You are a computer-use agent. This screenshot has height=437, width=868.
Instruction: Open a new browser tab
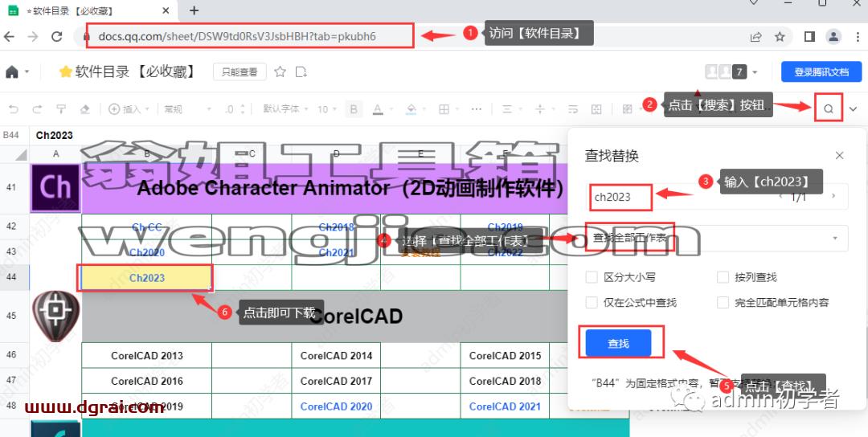click(x=194, y=10)
